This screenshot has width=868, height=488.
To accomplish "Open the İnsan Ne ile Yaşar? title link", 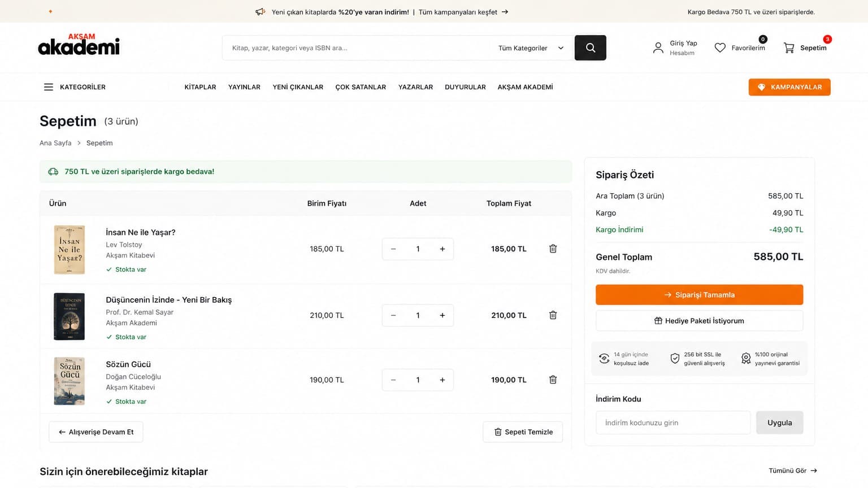I will click(x=141, y=232).
